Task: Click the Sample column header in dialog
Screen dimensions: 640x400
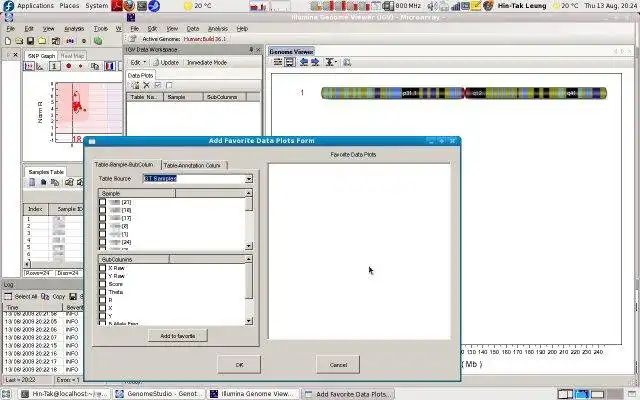Action: 137,193
